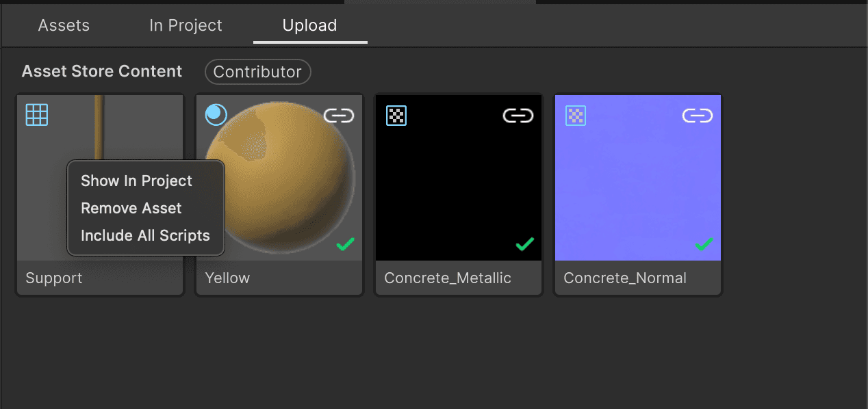The image size is (868, 409).
Task: Open the Yellow sphere preview thumbnail
Action: (x=279, y=178)
